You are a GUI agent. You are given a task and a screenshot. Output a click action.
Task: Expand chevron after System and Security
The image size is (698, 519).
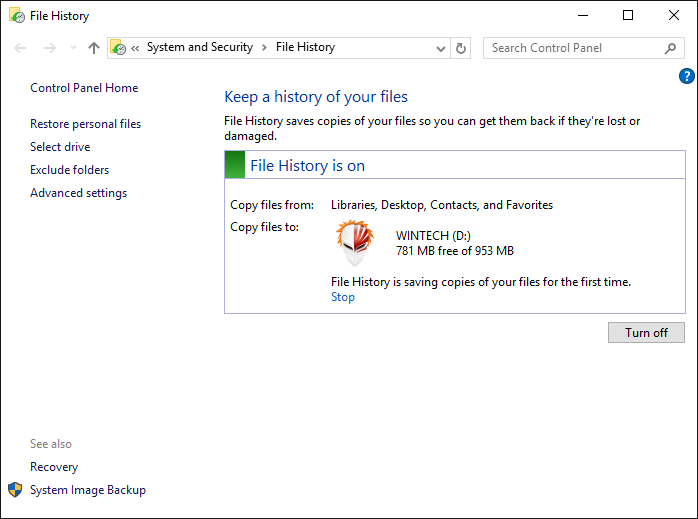click(x=264, y=48)
